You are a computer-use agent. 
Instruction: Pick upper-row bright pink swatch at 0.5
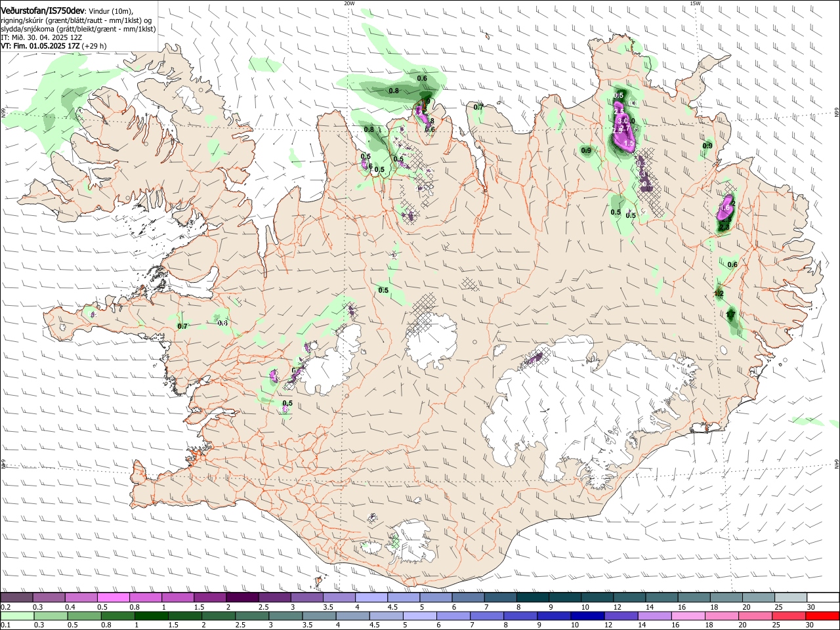coord(114,598)
